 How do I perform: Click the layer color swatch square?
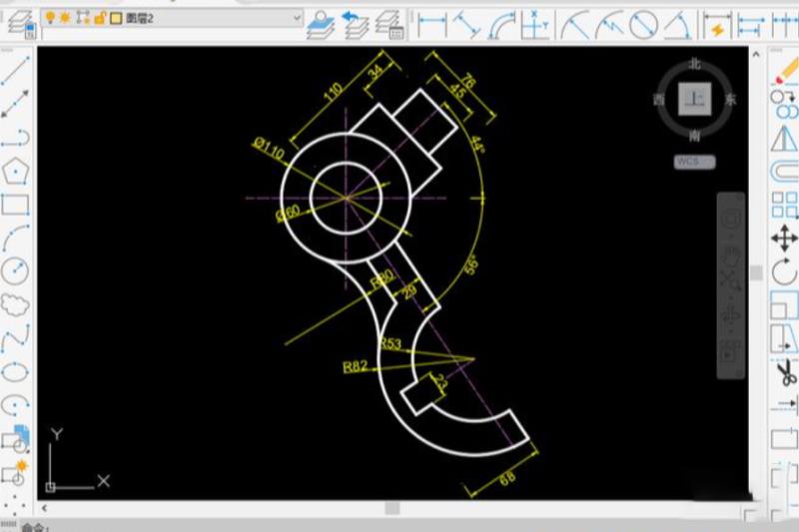coord(116,18)
